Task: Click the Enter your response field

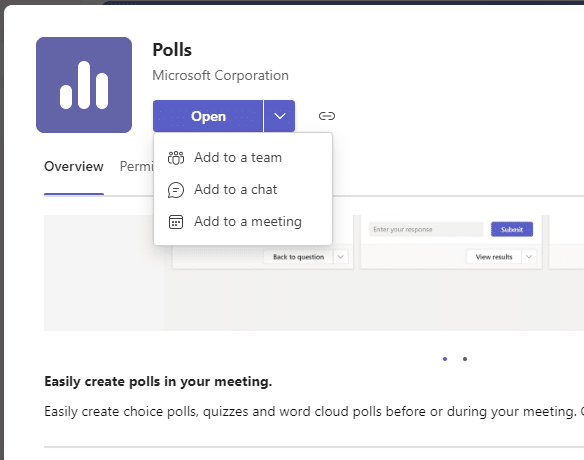Action: pos(426,229)
